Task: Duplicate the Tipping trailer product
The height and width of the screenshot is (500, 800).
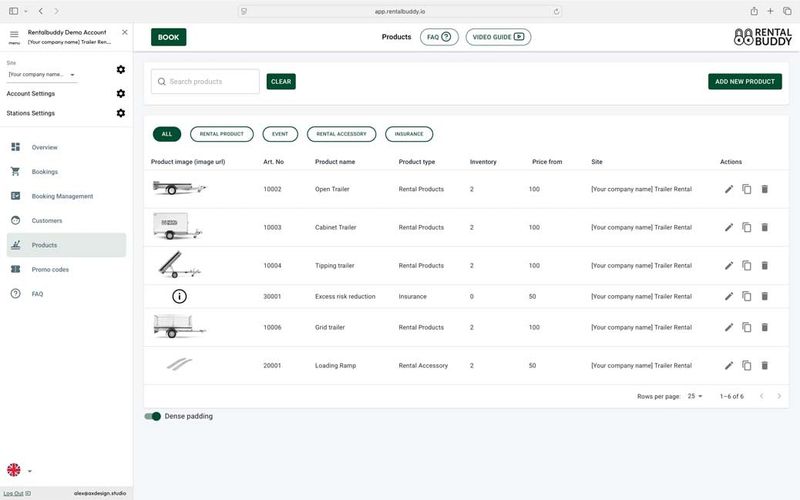Action: [746, 266]
